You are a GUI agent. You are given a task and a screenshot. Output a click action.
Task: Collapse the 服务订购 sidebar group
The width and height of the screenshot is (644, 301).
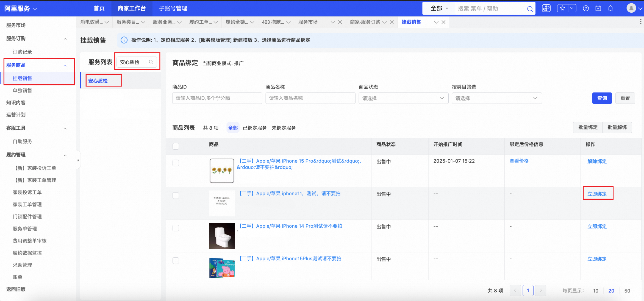(65, 39)
